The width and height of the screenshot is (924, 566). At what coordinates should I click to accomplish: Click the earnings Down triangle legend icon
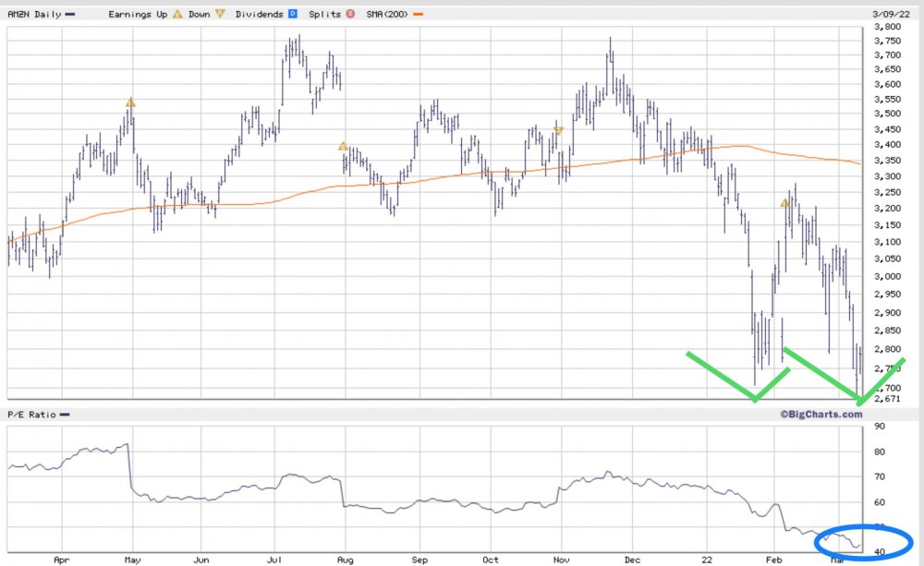click(220, 14)
